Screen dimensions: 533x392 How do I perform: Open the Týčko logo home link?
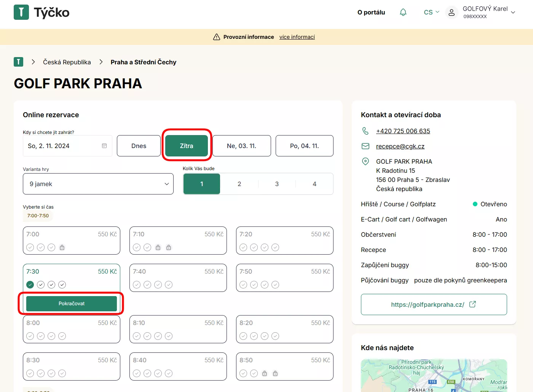tap(41, 12)
